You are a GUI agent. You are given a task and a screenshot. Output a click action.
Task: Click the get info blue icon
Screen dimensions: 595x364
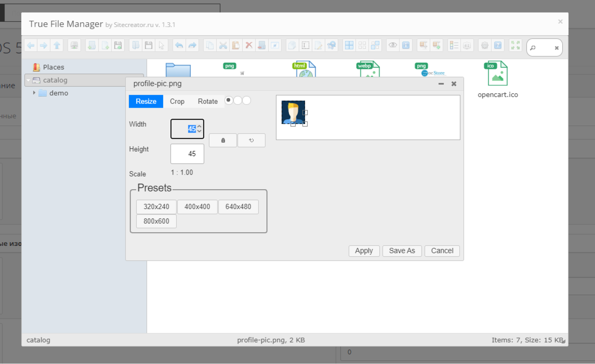click(406, 45)
